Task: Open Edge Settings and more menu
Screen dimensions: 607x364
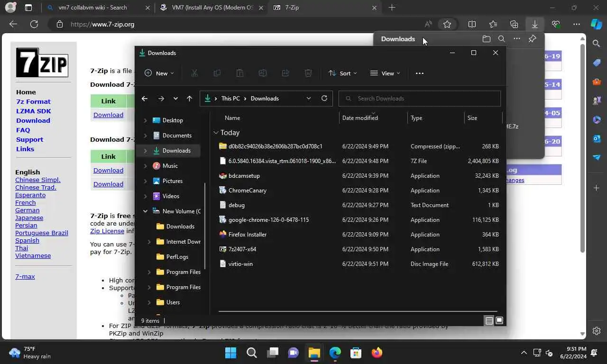Action: pyautogui.click(x=576, y=24)
